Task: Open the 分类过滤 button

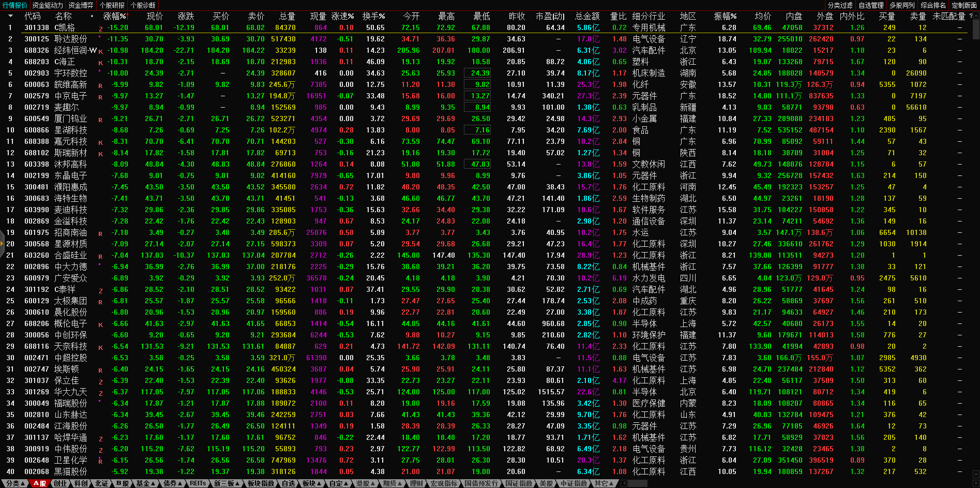Action: click(x=840, y=5)
